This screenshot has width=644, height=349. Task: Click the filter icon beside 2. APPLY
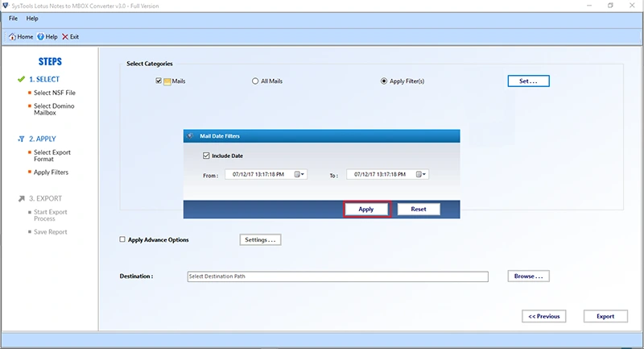click(x=22, y=139)
